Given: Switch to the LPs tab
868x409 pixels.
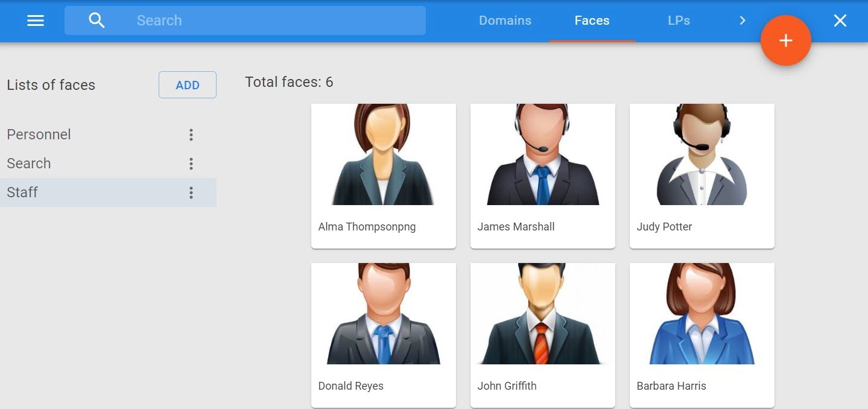Looking at the screenshot, I should click(679, 21).
